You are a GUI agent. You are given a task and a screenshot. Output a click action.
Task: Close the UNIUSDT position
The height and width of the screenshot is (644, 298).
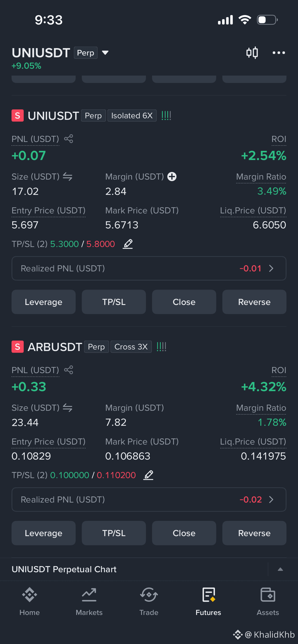(184, 302)
